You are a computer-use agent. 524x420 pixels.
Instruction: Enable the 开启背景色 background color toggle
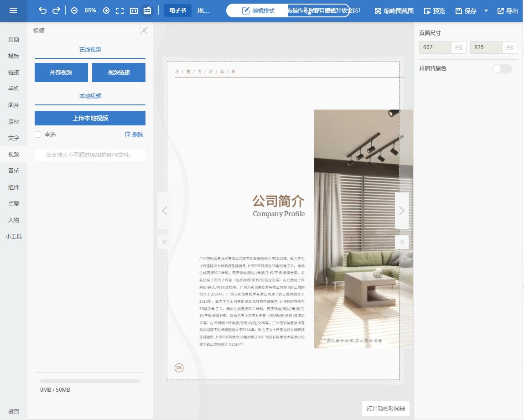coord(502,68)
